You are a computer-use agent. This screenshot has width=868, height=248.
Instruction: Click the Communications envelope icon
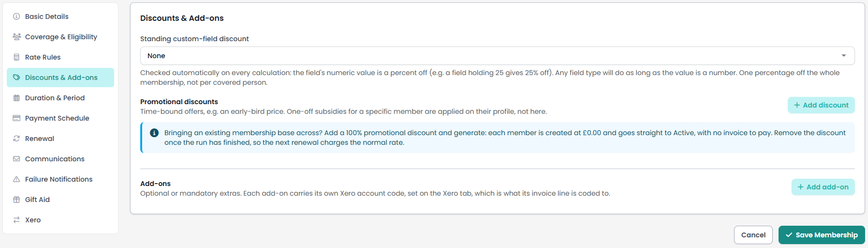coord(16,159)
